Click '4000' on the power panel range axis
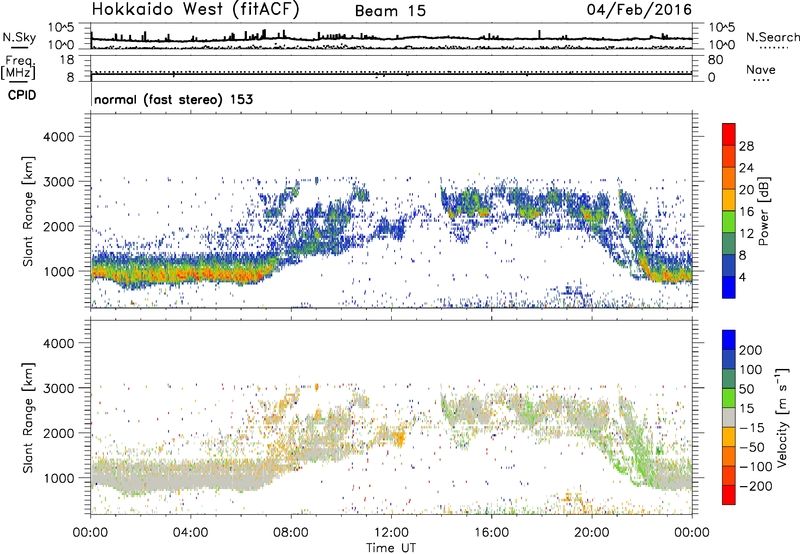The image size is (800, 554). click(59, 137)
